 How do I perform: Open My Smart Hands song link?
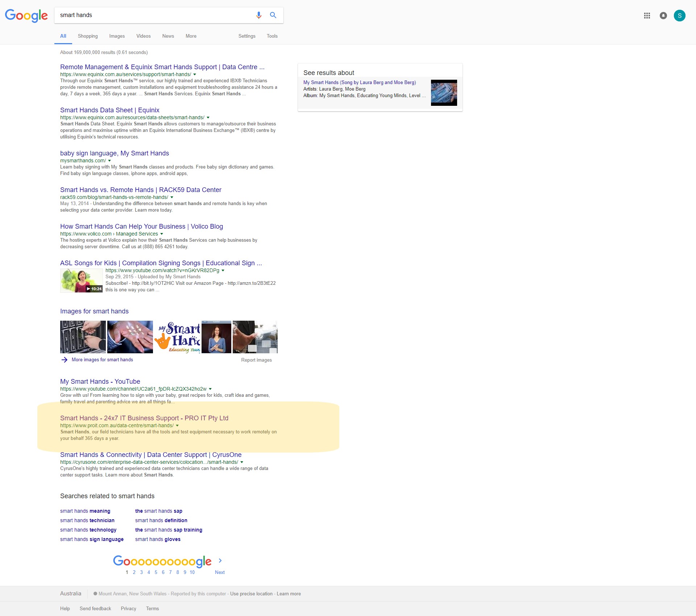click(360, 83)
